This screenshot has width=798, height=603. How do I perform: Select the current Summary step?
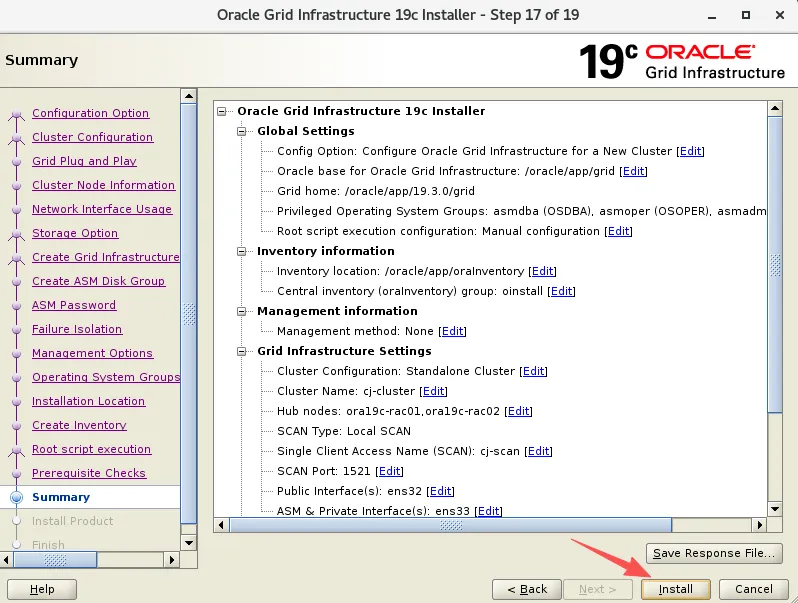click(x=61, y=497)
